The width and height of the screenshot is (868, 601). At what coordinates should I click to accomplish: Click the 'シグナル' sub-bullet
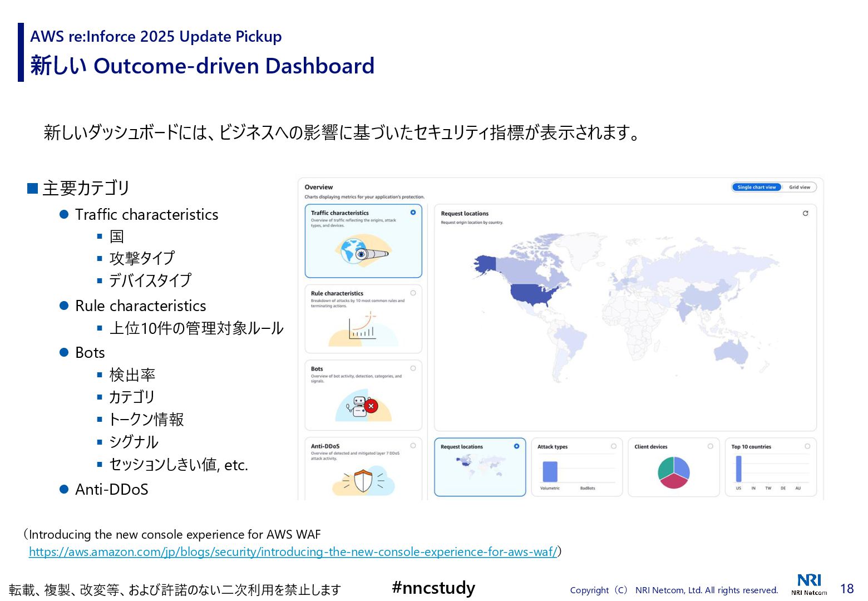coord(134,442)
